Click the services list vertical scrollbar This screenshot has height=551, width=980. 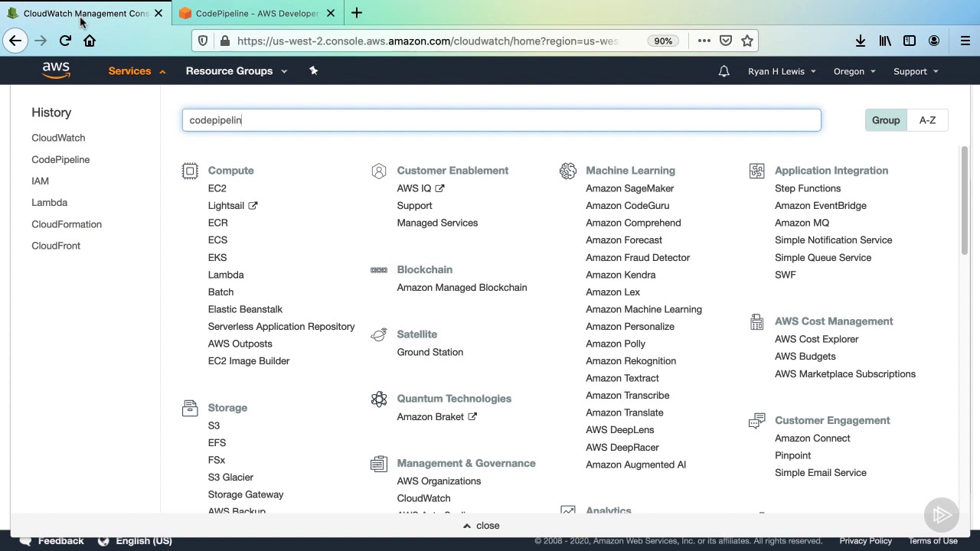click(964, 201)
